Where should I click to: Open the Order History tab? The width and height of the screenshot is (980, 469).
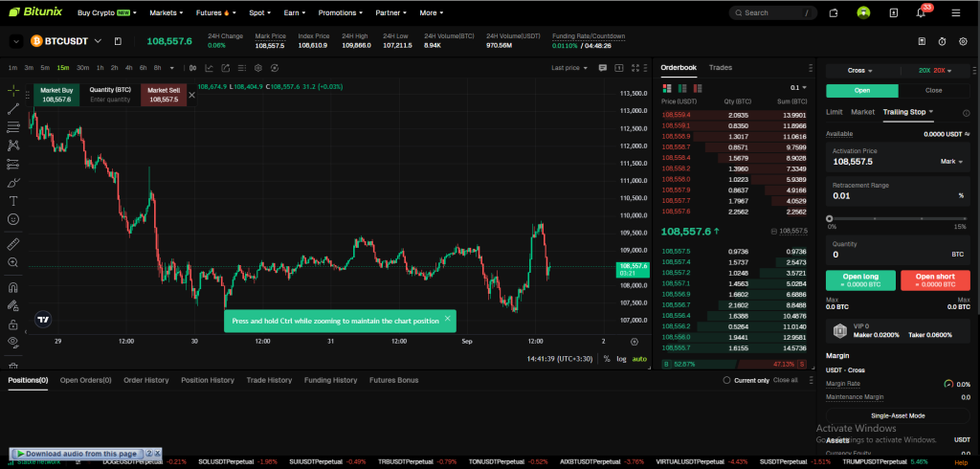pos(145,380)
